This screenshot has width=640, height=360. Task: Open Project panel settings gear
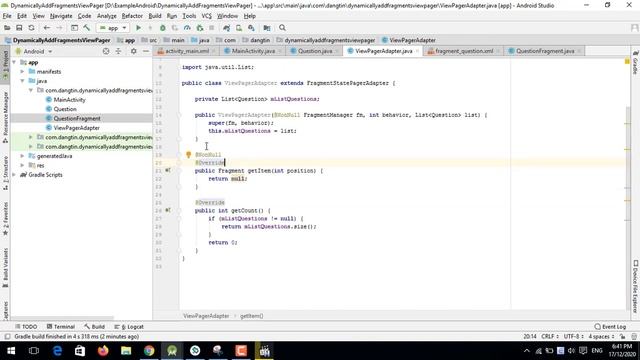pyautogui.click(x=133, y=51)
